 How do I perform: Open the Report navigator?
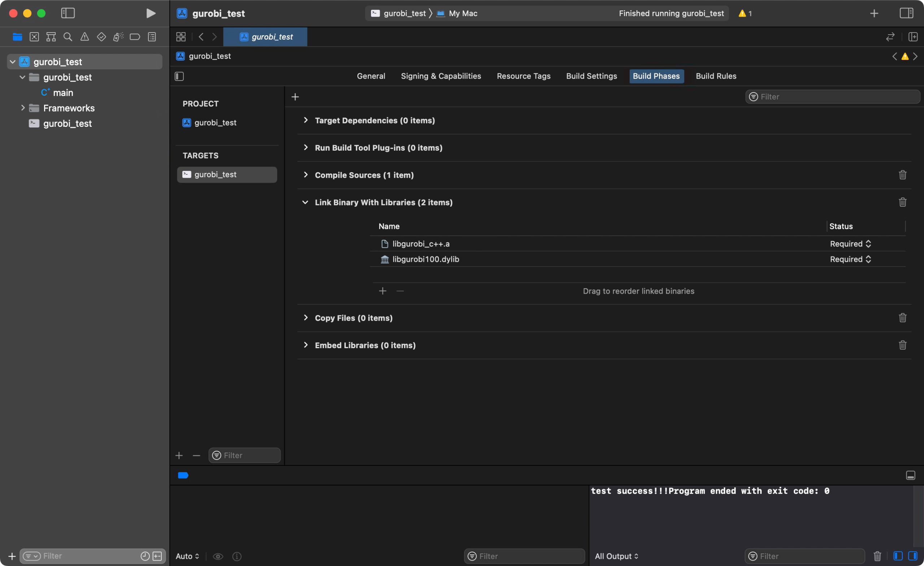click(152, 37)
